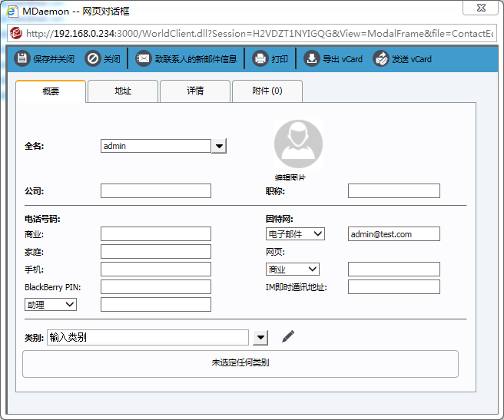Switch to the Address (地址) tab
This screenshot has height=420, width=504.
pos(123,91)
